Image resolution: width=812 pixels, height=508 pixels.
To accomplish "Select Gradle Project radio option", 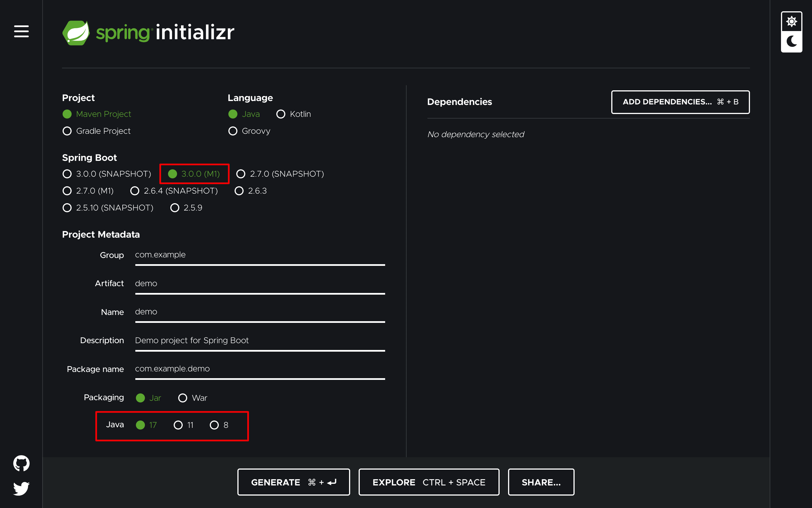I will [96, 131].
